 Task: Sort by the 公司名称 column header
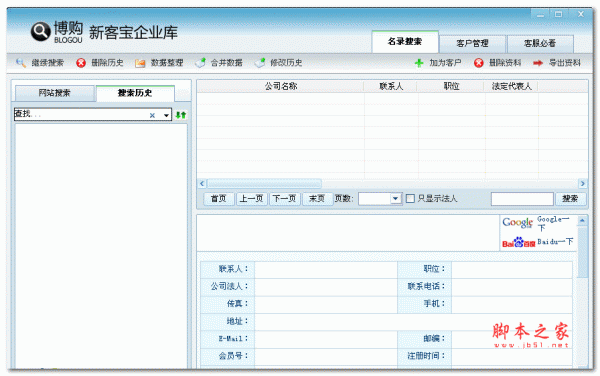(280, 86)
